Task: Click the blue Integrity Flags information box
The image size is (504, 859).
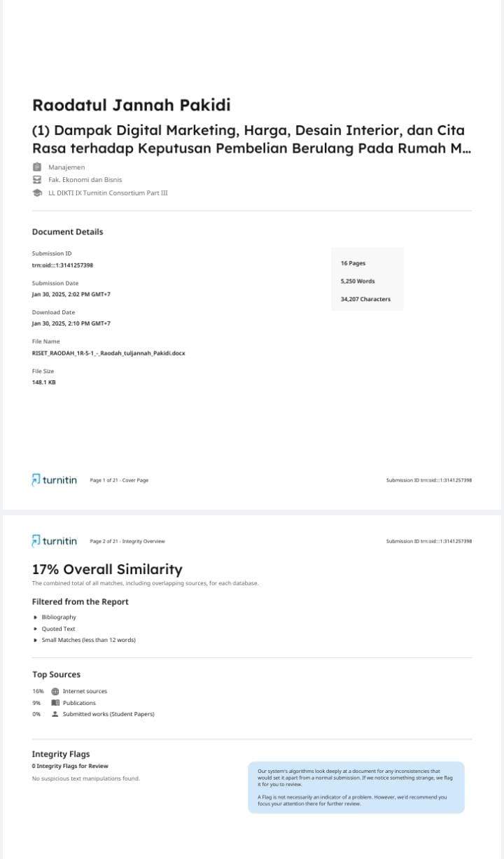Action: pyautogui.click(x=356, y=788)
